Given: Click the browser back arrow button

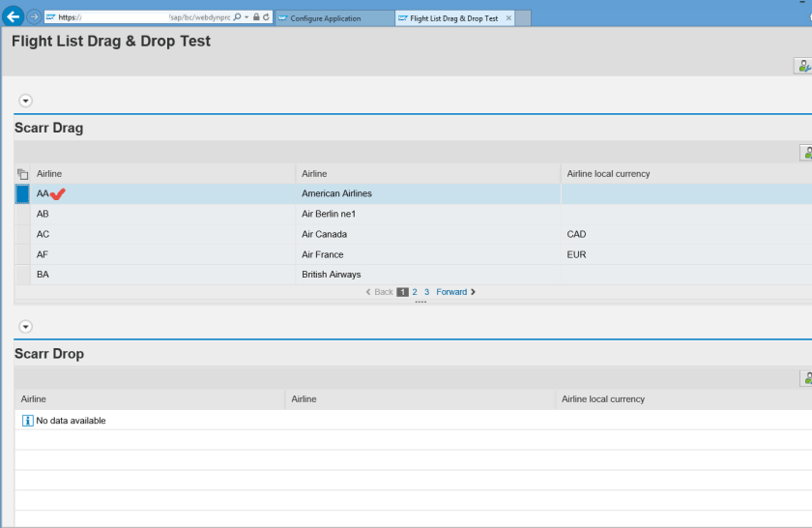Looking at the screenshot, I should click(14, 16).
